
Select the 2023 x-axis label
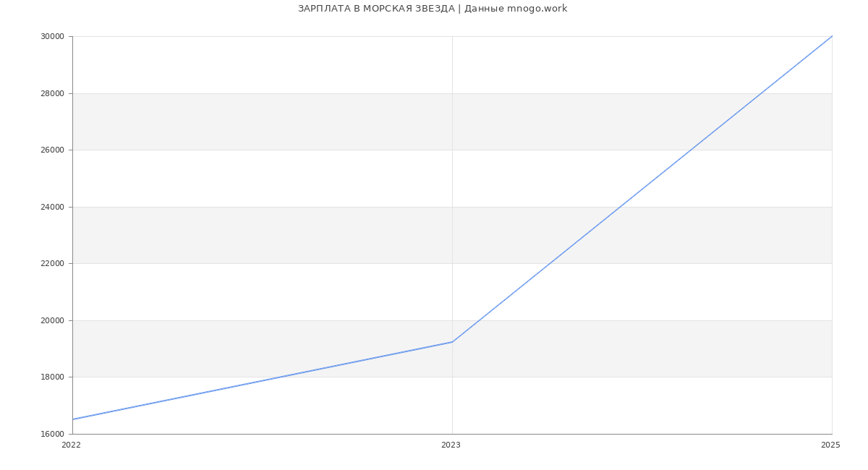pos(451,445)
